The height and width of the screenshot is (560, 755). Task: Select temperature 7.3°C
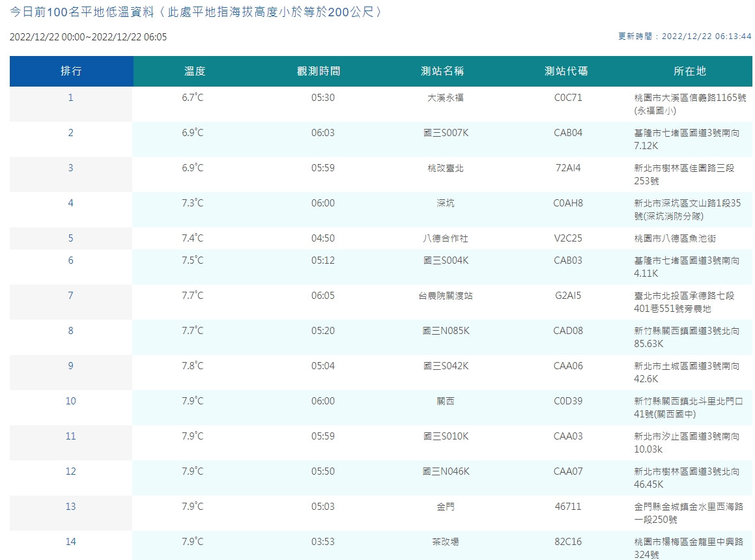pos(193,203)
